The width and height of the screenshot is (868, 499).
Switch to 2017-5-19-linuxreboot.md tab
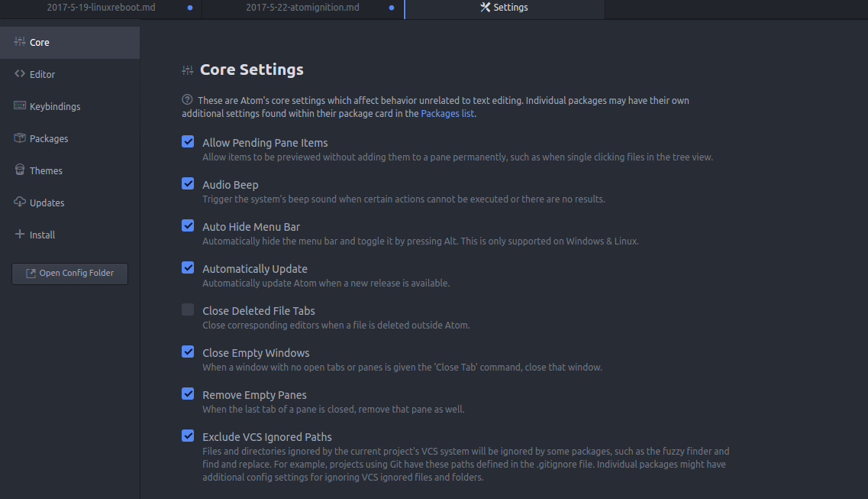click(x=101, y=8)
